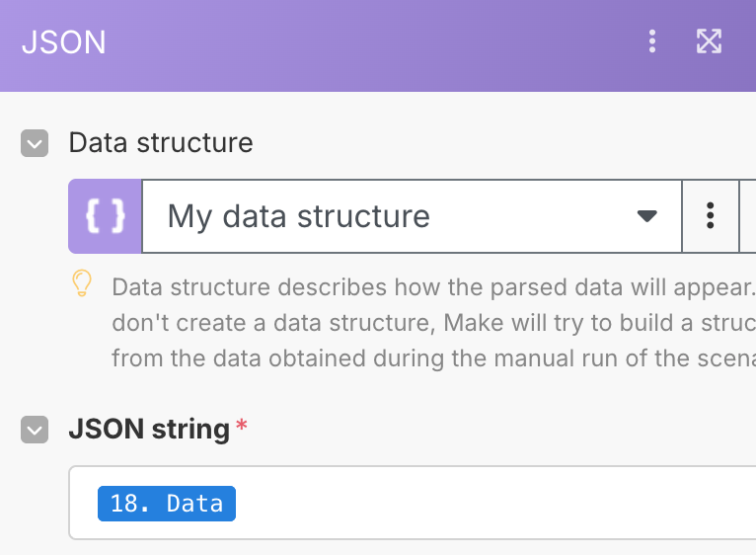Focus the JSON string input field

click(493, 504)
